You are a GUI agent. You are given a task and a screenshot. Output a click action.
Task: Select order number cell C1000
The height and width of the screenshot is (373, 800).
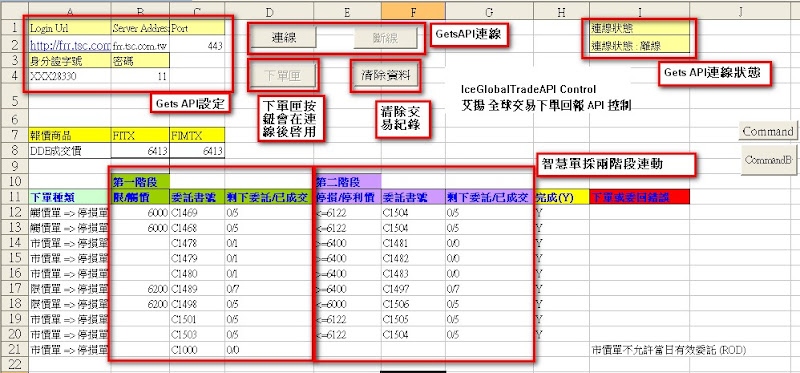point(197,350)
